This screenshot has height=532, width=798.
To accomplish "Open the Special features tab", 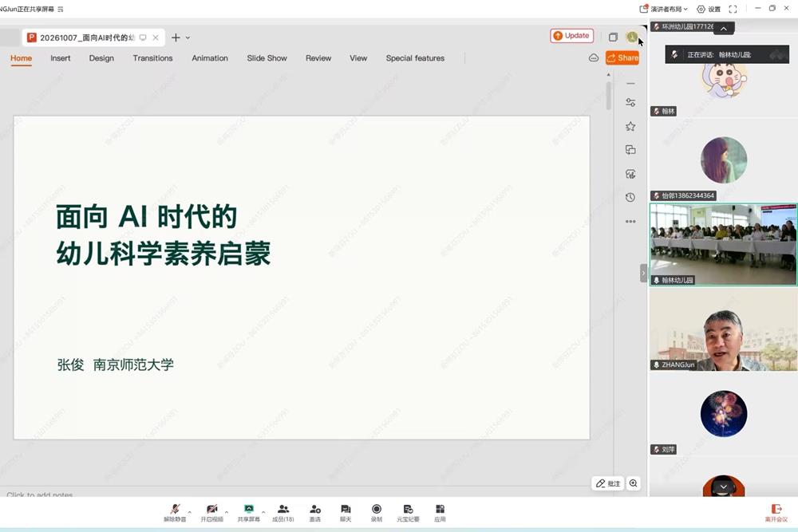I will point(415,58).
